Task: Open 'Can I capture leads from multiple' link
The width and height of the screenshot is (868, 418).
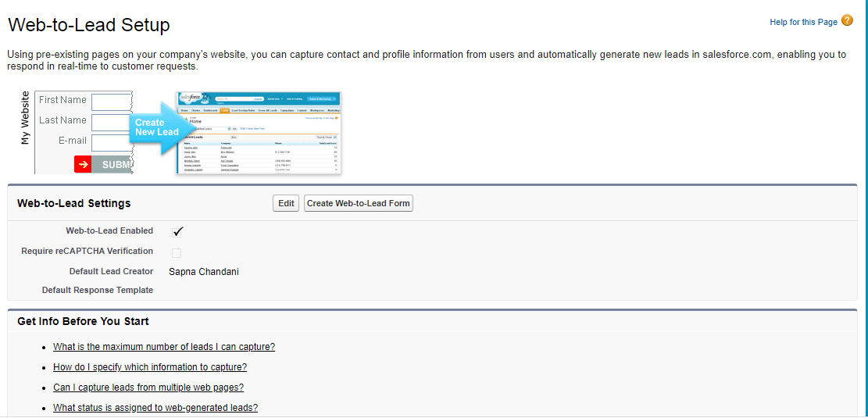Action: tap(148, 388)
